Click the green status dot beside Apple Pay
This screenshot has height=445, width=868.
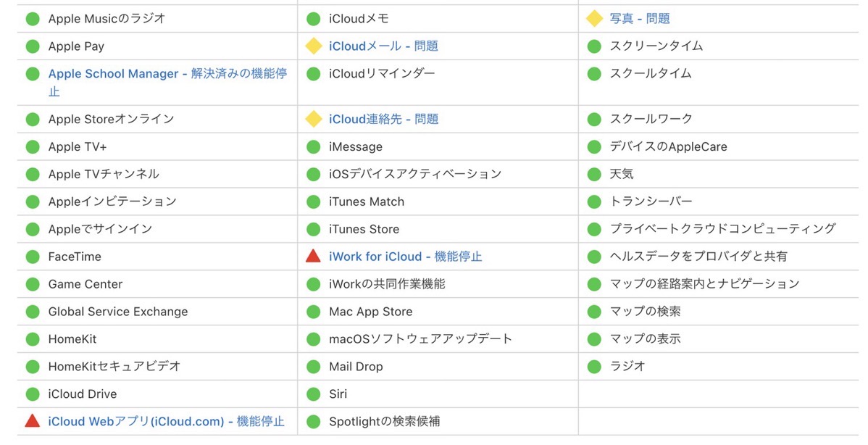(x=33, y=46)
